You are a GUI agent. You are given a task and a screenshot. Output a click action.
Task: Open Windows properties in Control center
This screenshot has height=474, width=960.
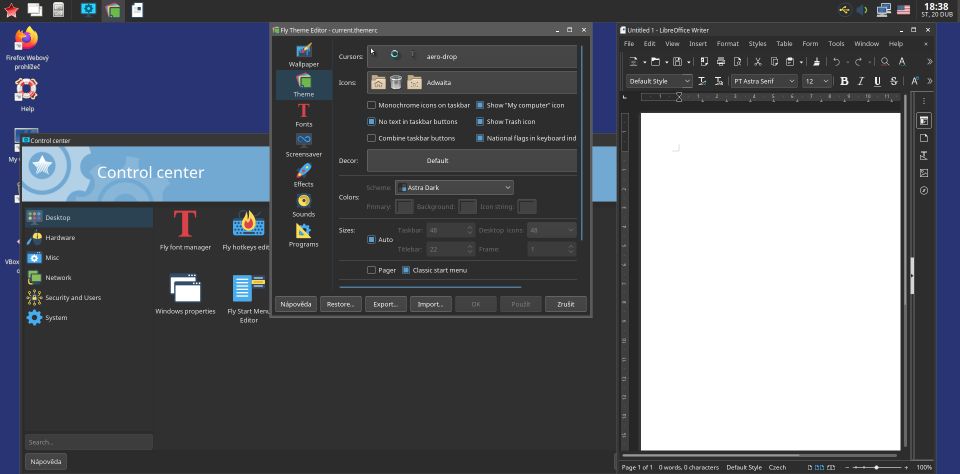click(x=185, y=294)
